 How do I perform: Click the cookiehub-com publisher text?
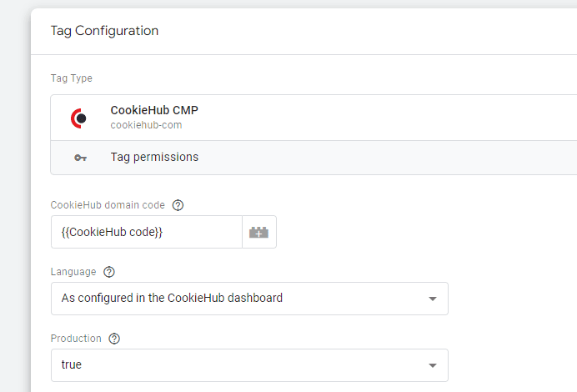click(146, 125)
